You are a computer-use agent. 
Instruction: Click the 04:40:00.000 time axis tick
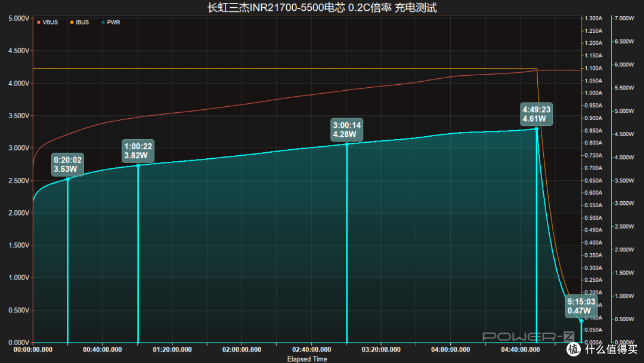tap(521, 349)
